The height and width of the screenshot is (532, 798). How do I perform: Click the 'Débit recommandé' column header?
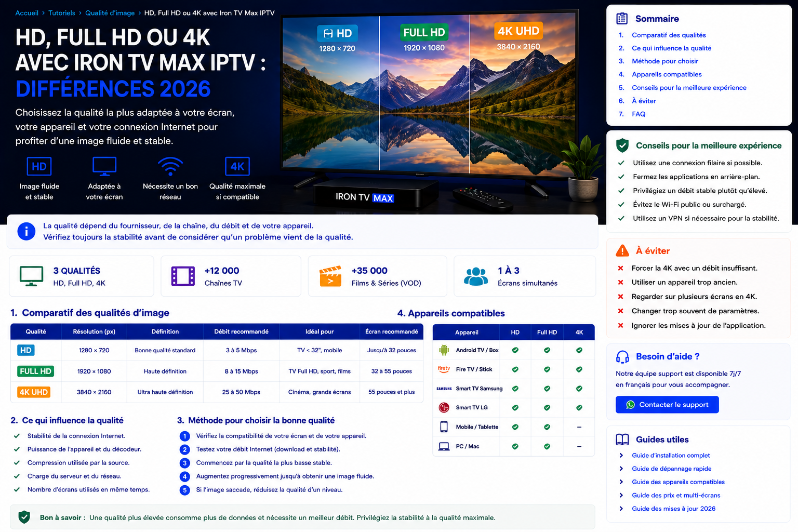pyautogui.click(x=241, y=331)
